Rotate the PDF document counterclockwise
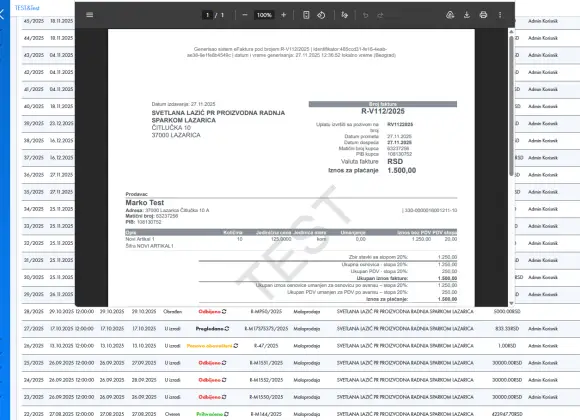The height and width of the screenshot is (420, 580). [x=321, y=15]
